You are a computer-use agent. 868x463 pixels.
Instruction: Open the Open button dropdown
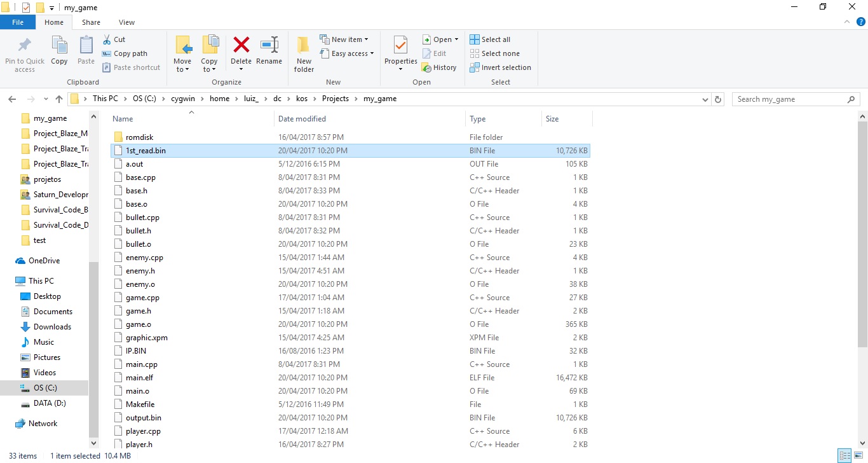click(456, 39)
